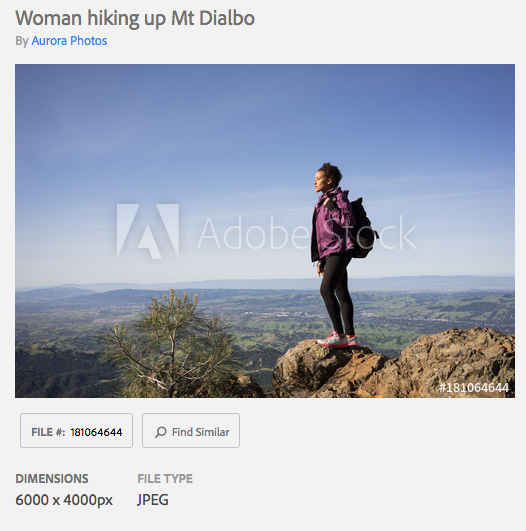Click the JPEG file type value
The width and height of the screenshot is (526, 531).
coord(153,500)
